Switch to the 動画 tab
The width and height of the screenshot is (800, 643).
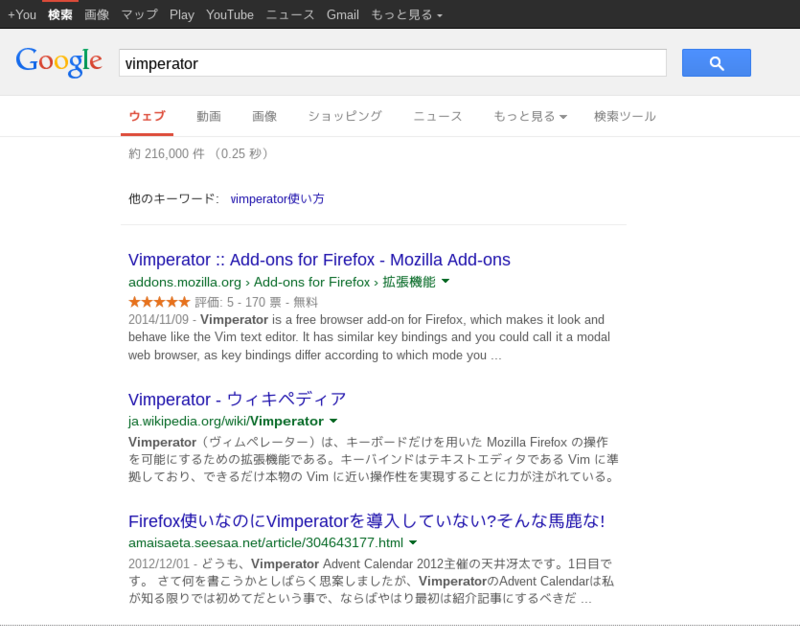click(x=209, y=116)
